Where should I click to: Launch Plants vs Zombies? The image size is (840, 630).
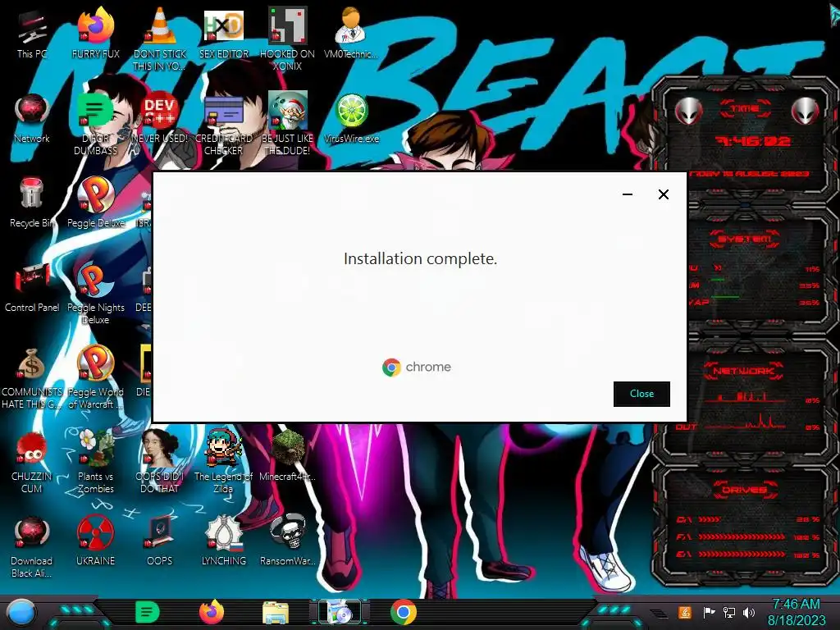pyautogui.click(x=95, y=463)
